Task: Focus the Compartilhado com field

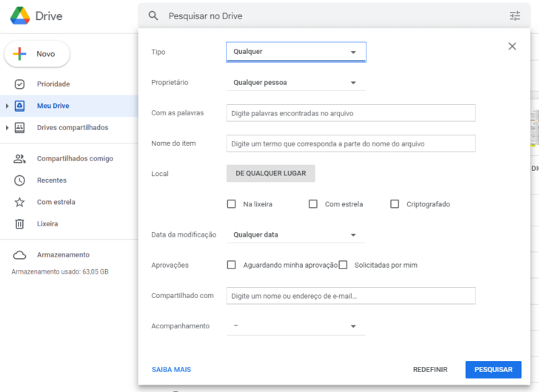Action: (351, 296)
